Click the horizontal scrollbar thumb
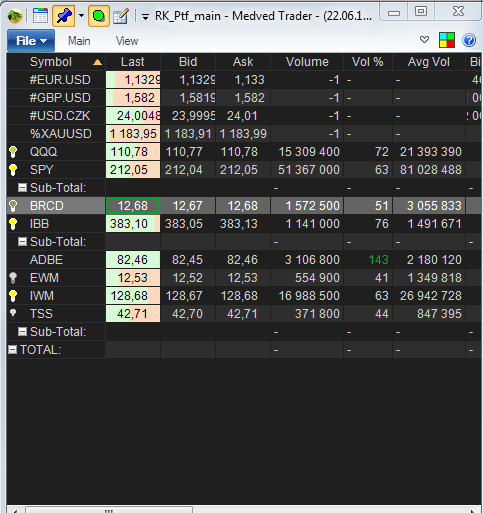Viewport: 483px width, 513px height. 109,510
